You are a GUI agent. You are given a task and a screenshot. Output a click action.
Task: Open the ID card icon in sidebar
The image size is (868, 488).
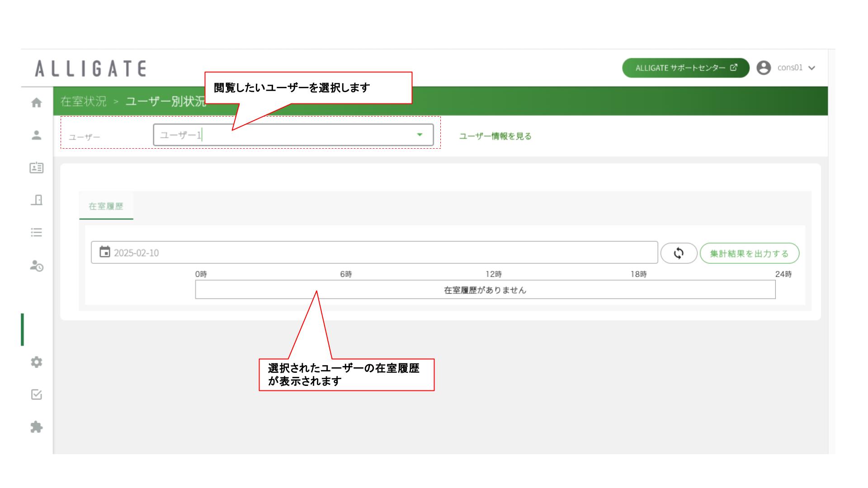(x=37, y=168)
